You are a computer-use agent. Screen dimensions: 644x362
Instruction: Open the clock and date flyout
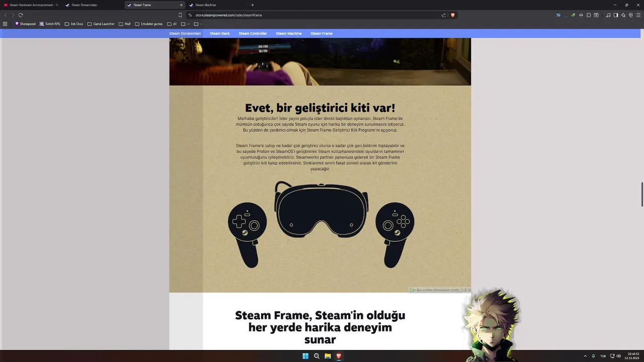pyautogui.click(x=632, y=356)
